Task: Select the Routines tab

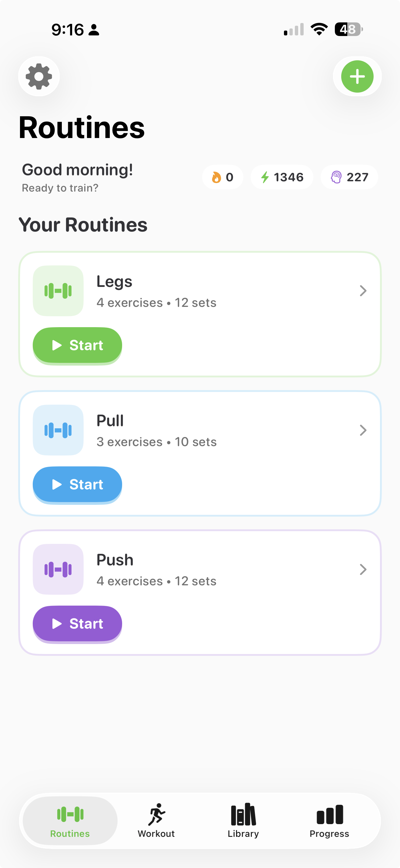Action: pos(70,820)
